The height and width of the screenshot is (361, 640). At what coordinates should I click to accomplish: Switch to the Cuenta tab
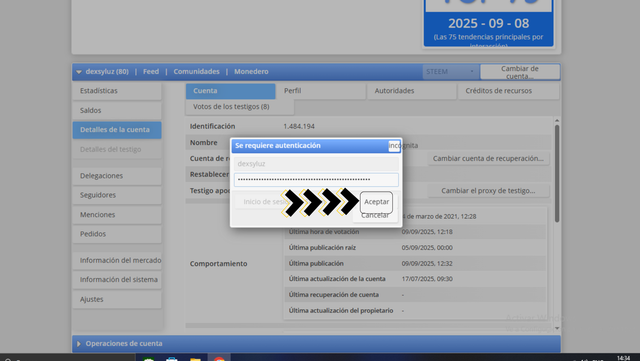[x=231, y=91]
